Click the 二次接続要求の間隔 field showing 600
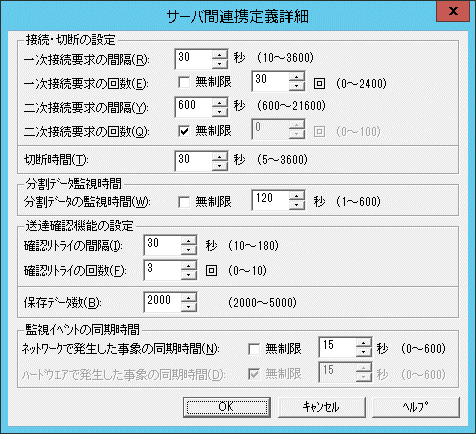 [x=194, y=107]
